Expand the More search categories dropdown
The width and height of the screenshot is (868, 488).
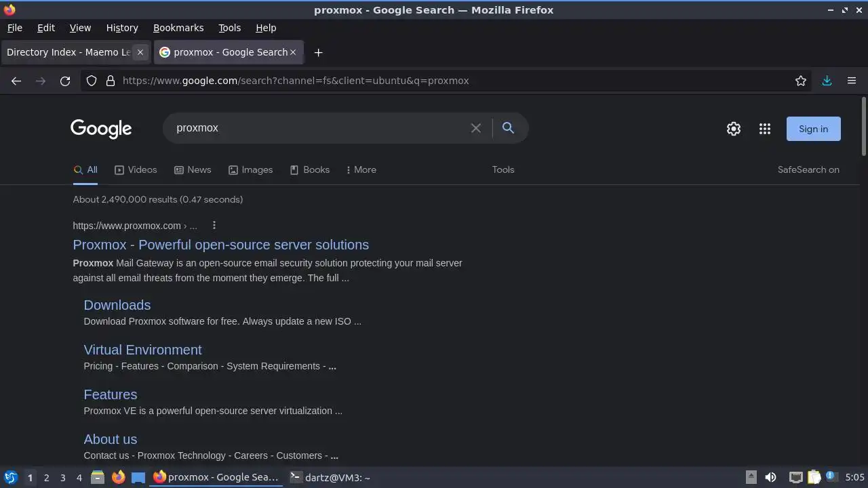tap(361, 169)
